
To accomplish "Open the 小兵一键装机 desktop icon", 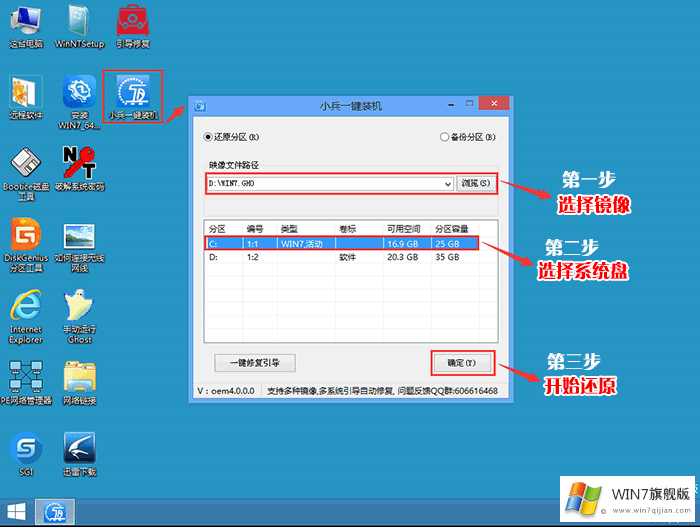I will point(132,94).
